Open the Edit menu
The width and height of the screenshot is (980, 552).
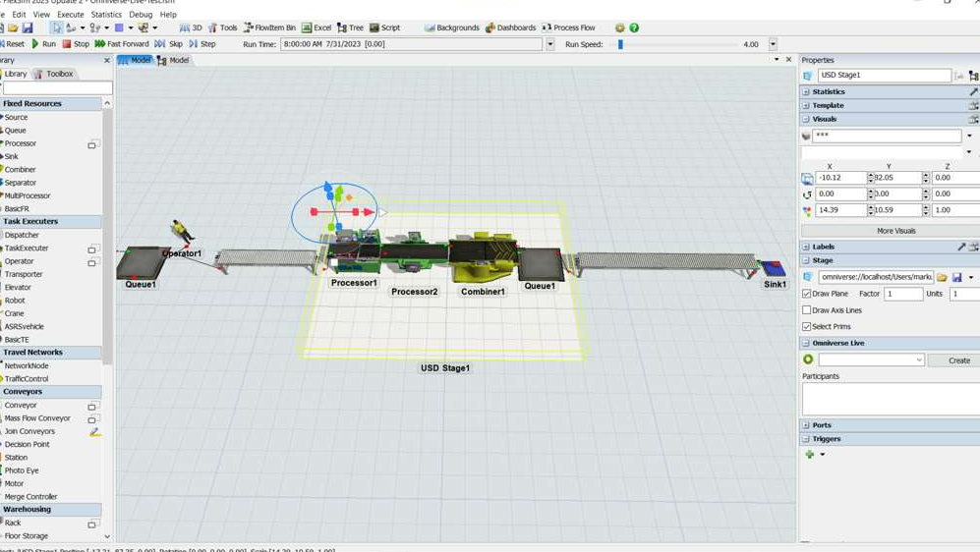(19, 14)
